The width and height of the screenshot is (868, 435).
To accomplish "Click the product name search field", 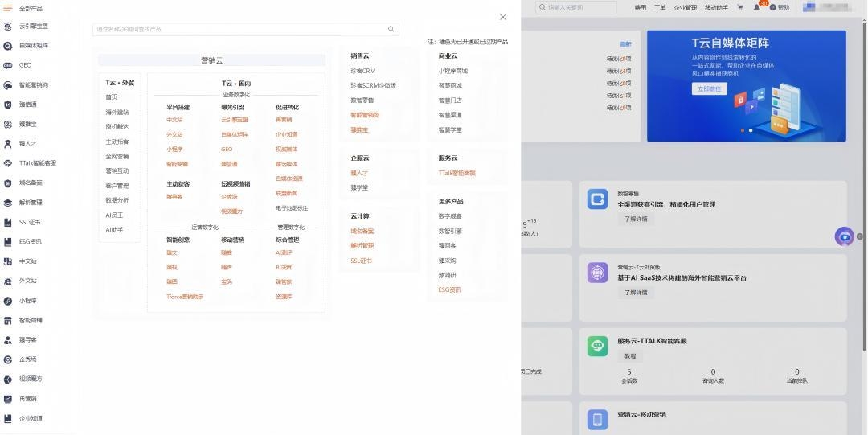I will coord(246,30).
